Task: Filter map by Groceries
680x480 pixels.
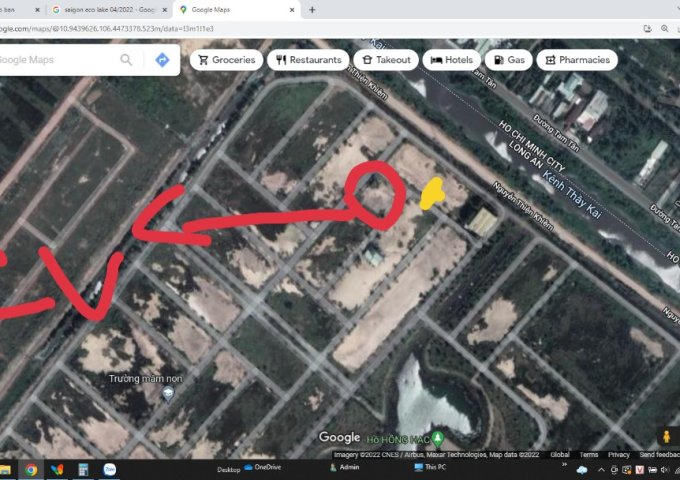Action: (227, 60)
